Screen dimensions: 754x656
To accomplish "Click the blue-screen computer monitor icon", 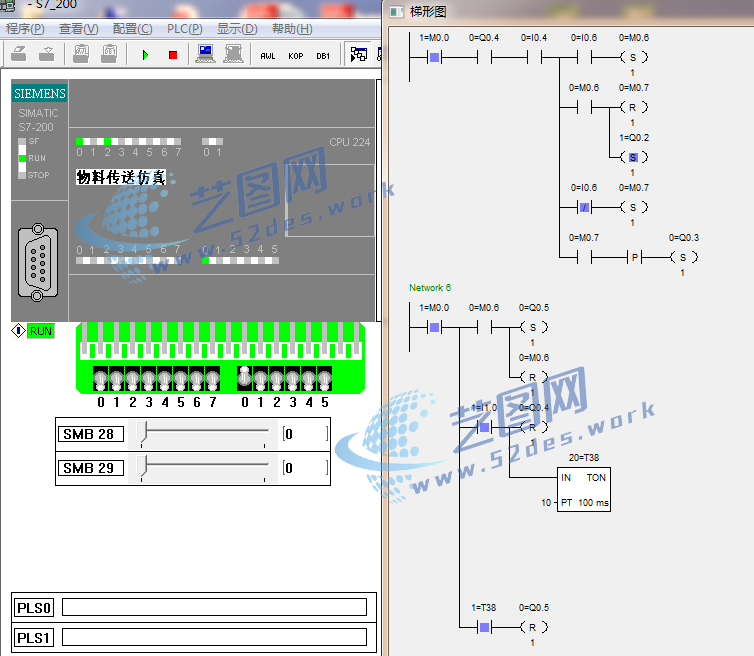I will (x=205, y=54).
